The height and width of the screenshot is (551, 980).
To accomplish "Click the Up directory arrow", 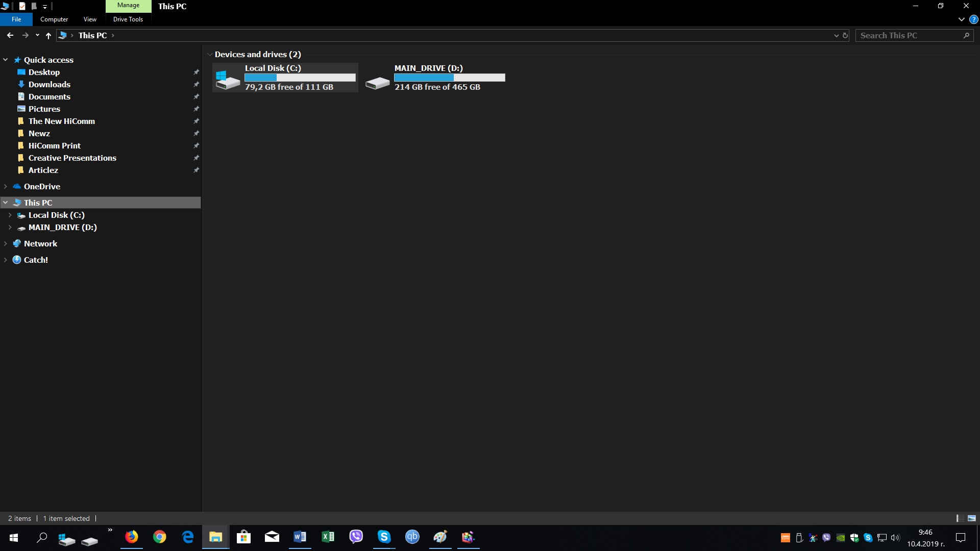I will pyautogui.click(x=48, y=35).
